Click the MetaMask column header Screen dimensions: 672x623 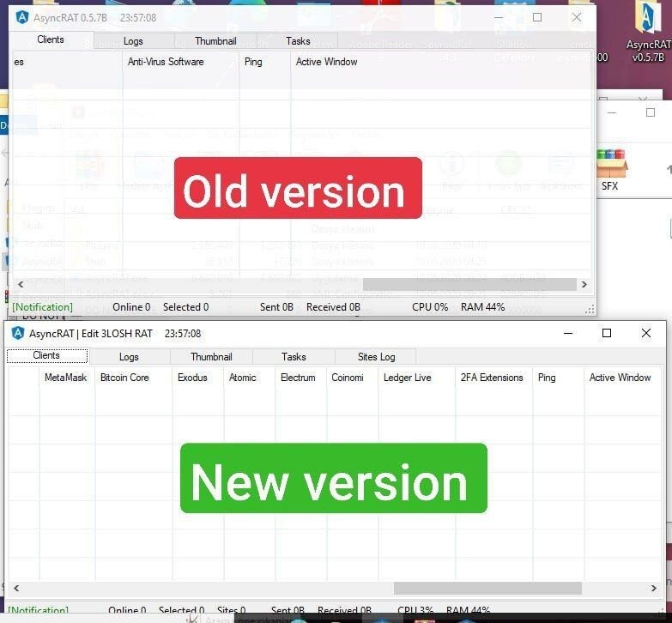pos(66,378)
